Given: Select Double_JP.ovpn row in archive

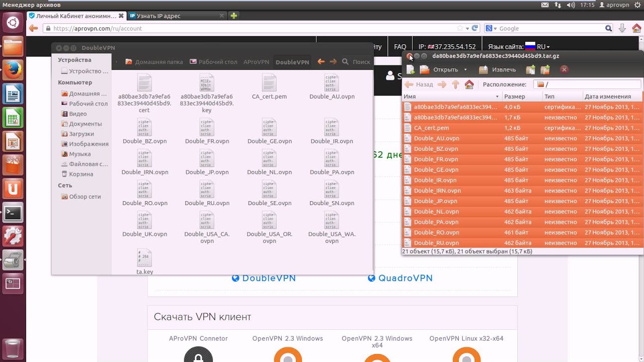Looking at the screenshot, I should [x=522, y=201].
